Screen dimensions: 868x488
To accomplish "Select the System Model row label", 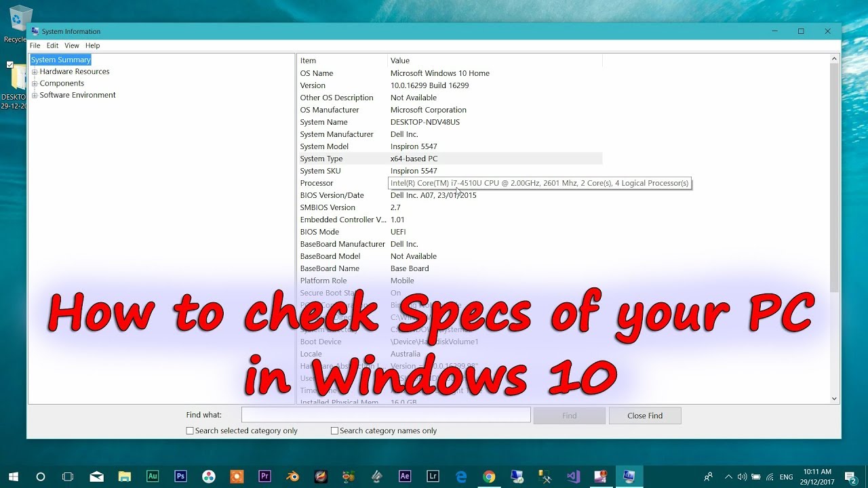I will pyautogui.click(x=324, y=146).
